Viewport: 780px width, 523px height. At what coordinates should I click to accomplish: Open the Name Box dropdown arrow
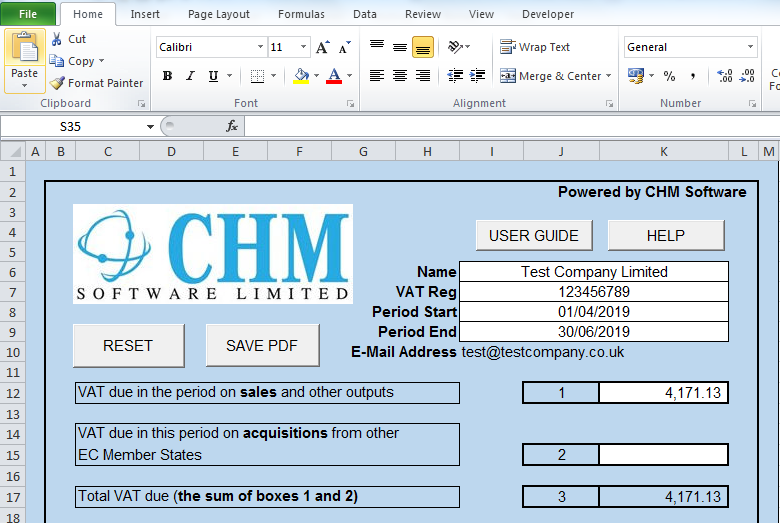pyautogui.click(x=151, y=127)
